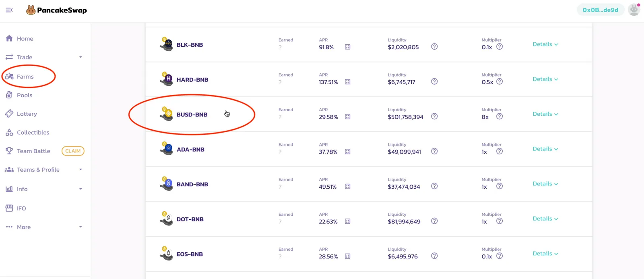Screen dimensions: 644x279
Task: Expand Details for BAND-BNB farm
Action: [x=545, y=184]
